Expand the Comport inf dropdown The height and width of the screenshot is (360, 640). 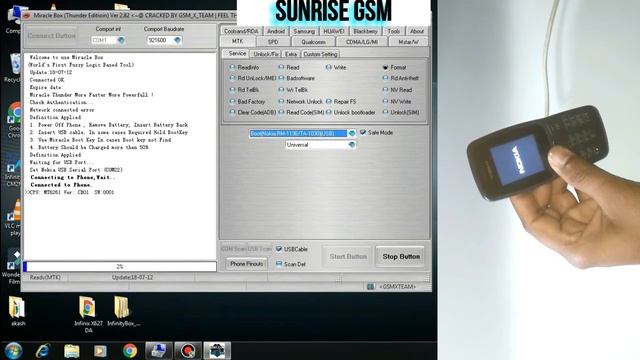pos(121,40)
